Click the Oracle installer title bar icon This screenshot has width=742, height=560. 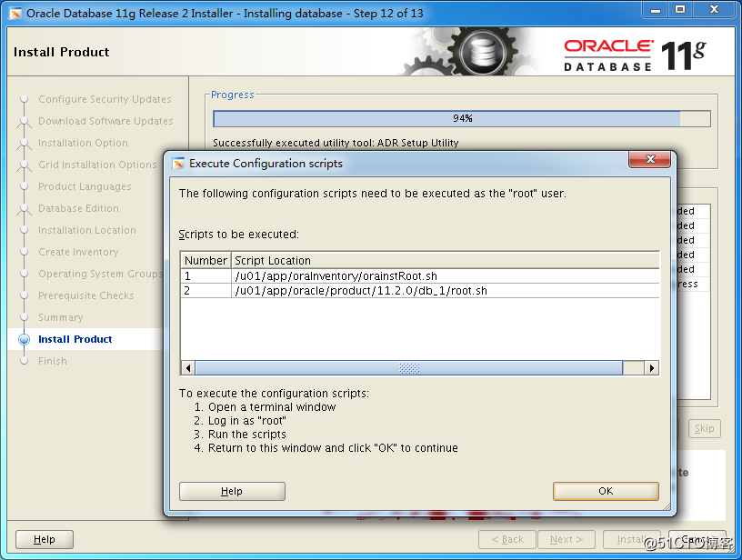tap(15, 14)
